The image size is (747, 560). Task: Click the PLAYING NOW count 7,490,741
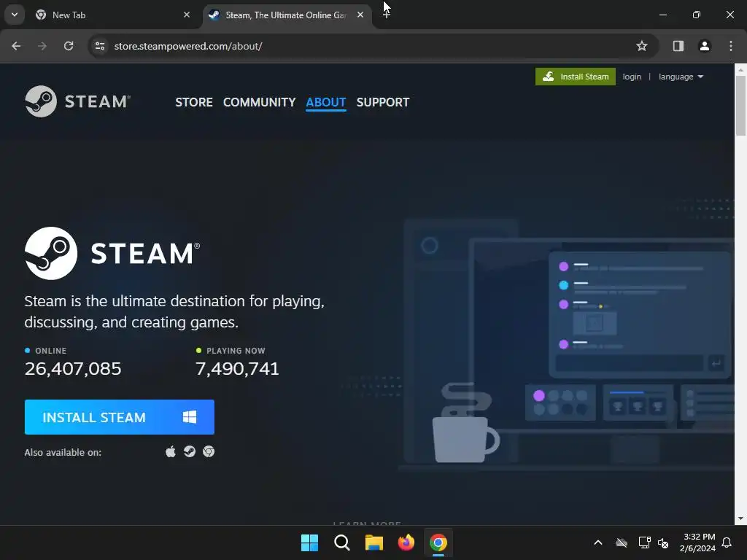click(237, 368)
